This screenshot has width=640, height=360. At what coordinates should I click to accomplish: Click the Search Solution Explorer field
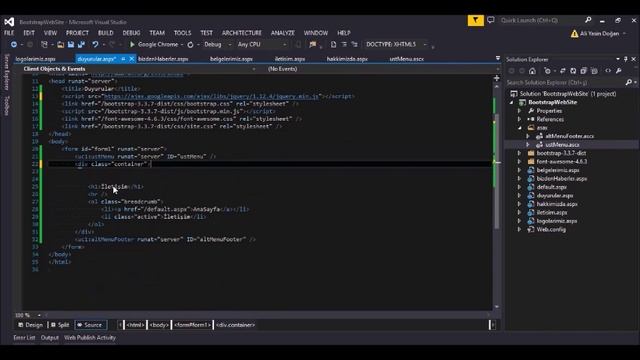pos(565,82)
